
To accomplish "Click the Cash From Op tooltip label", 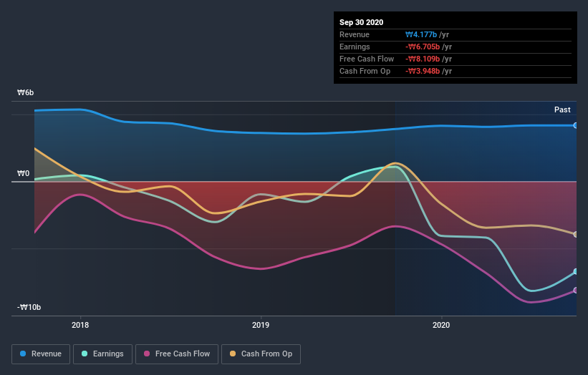I will [365, 71].
